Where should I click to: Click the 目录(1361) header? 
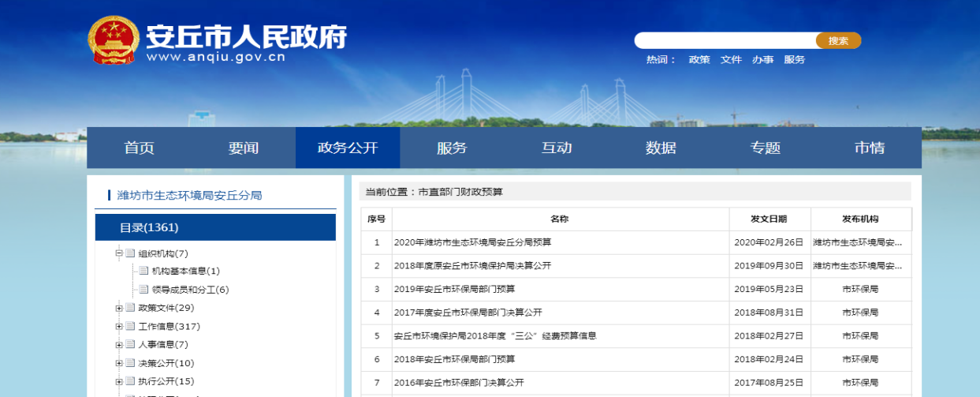[215, 227]
